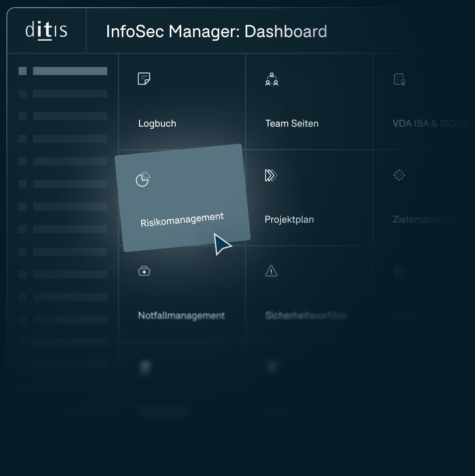Click the ditis logo

pos(46,30)
